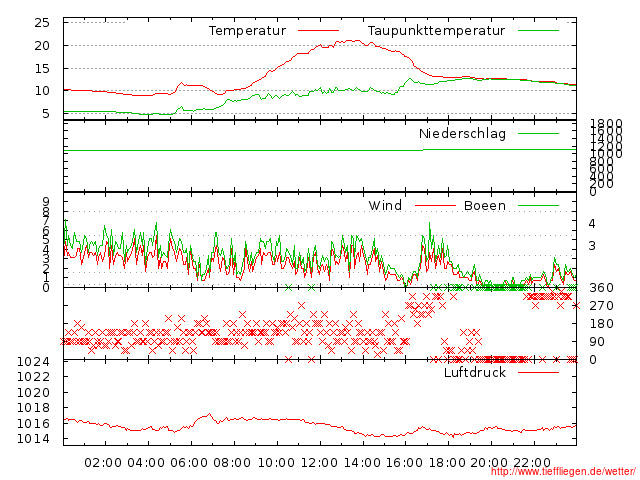Click the 270 wind direction axis value

(x=601, y=306)
